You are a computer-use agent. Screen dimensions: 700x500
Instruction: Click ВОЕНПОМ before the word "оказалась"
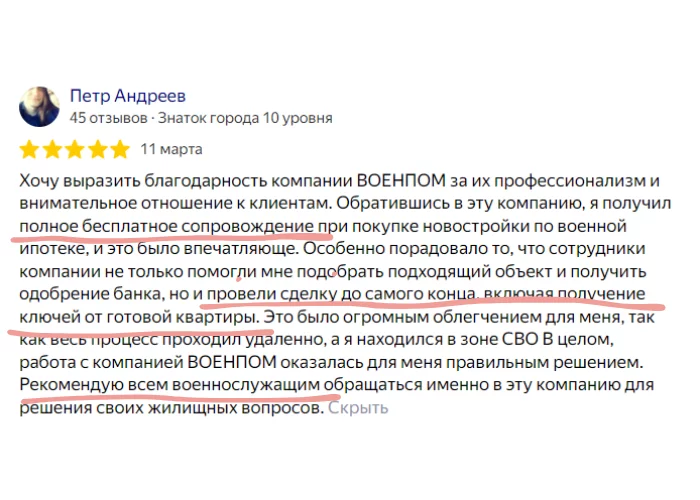pyautogui.click(x=232, y=362)
